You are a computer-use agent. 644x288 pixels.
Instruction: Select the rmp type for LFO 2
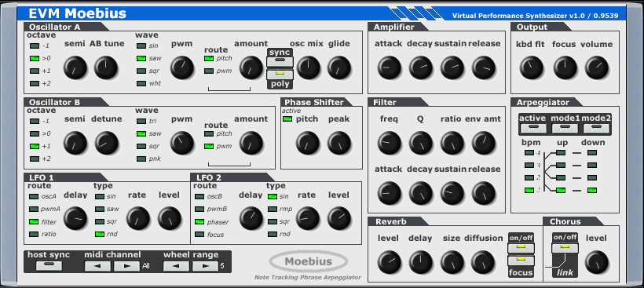(273, 210)
